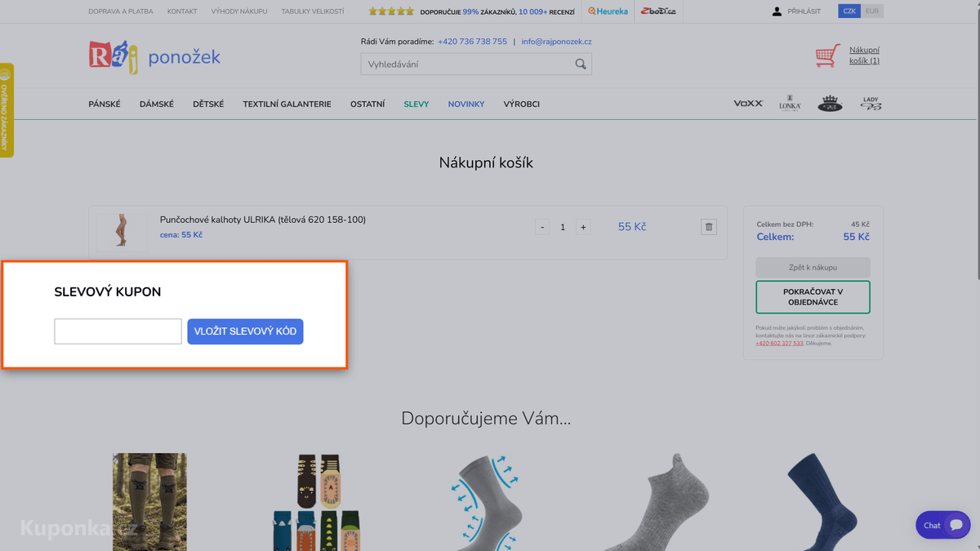Open the SLEVY menu

coord(416,104)
